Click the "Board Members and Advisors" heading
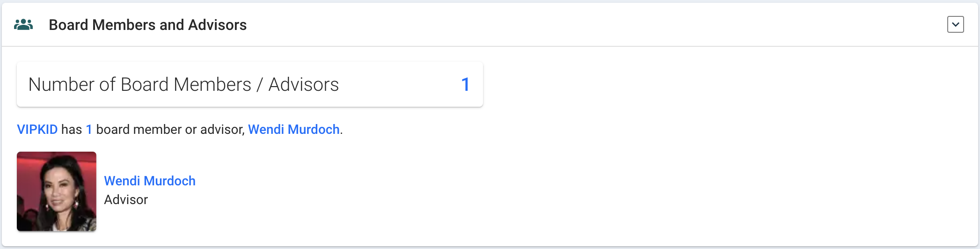This screenshot has width=980, height=249. (147, 25)
